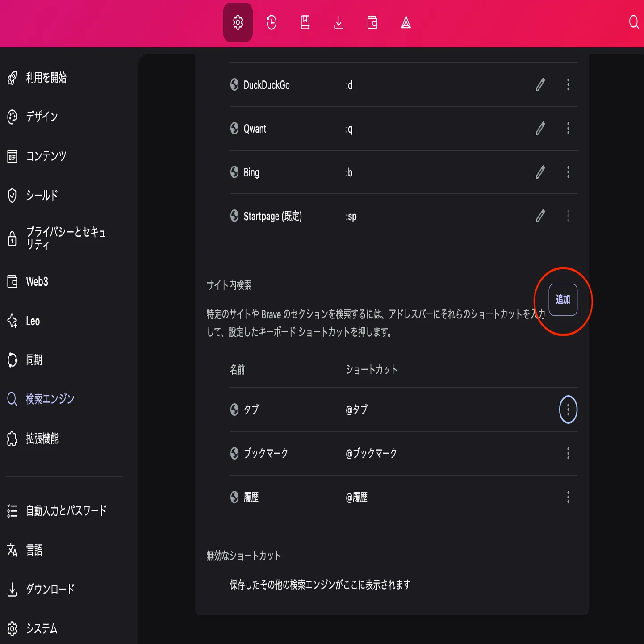Open more options for Bing
Screen dimensions: 644x644
click(568, 172)
